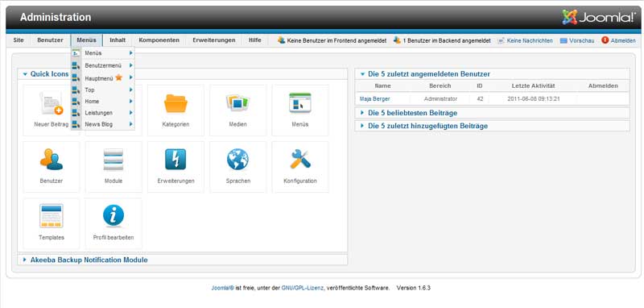Click the ID value 42
This screenshot has width=644, height=308.
[480, 99]
